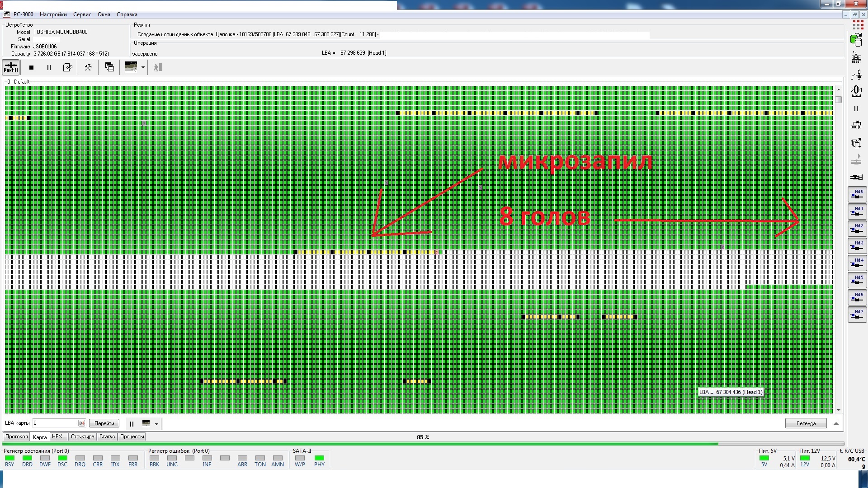868x488 pixels.
Task: Click the Легенда button
Action: (x=806, y=423)
